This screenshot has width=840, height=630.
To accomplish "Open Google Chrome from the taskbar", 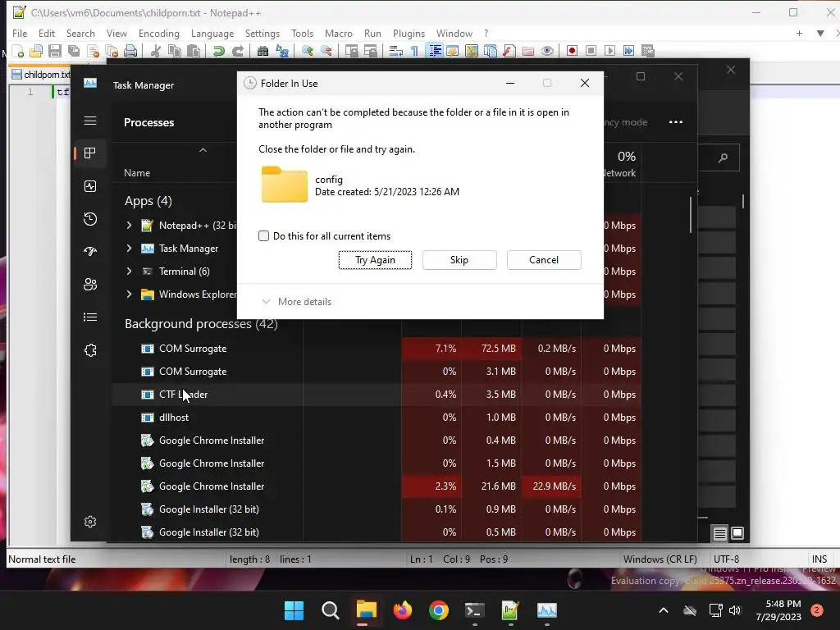I will [x=439, y=610].
